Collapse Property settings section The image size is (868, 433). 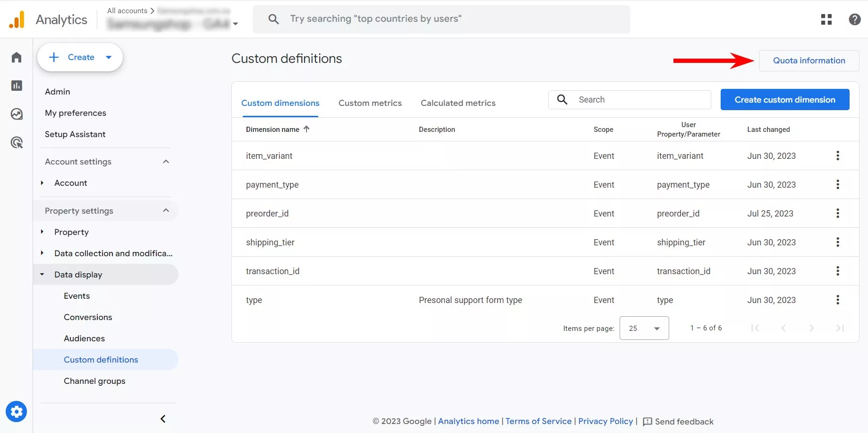click(166, 210)
